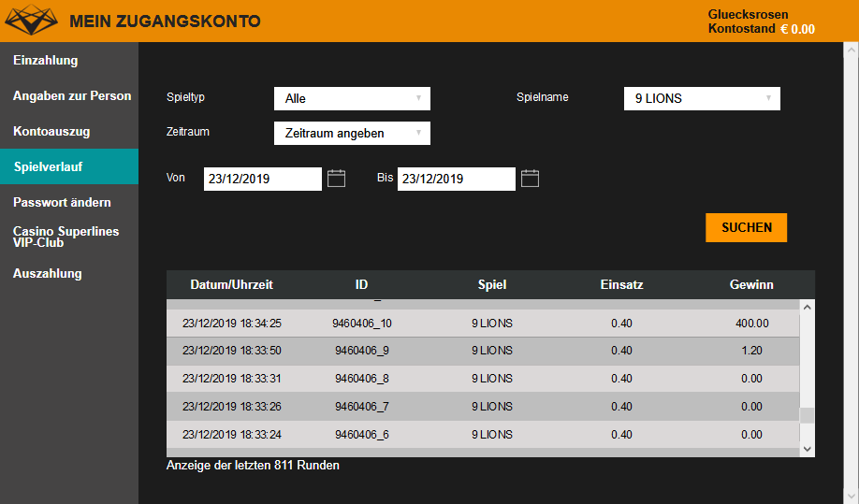Click the Gluecksrosen username

tap(748, 14)
